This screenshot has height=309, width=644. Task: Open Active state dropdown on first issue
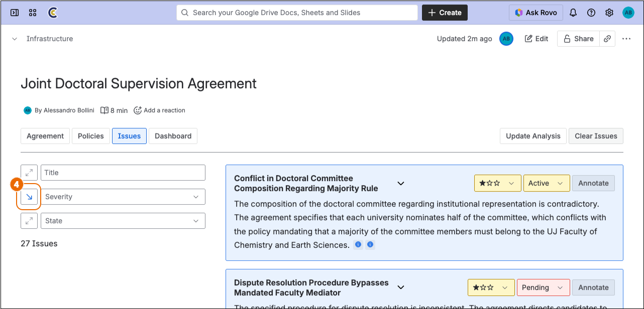(546, 183)
